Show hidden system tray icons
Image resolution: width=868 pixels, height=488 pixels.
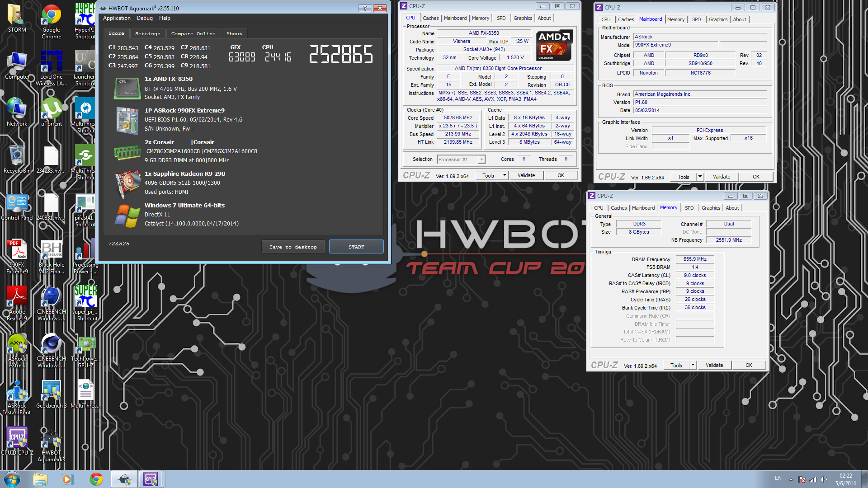[791, 479]
